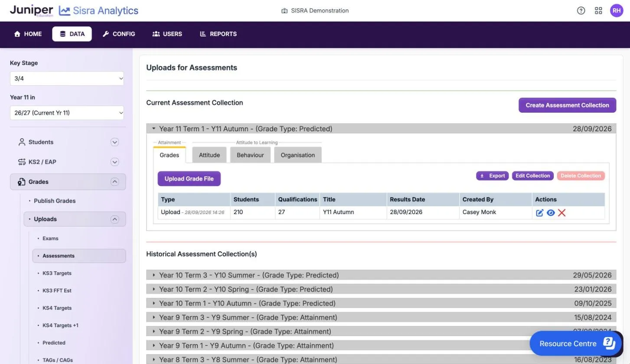This screenshot has height=364, width=630.
Task: Switch to the Organisation tab
Action: (298, 155)
